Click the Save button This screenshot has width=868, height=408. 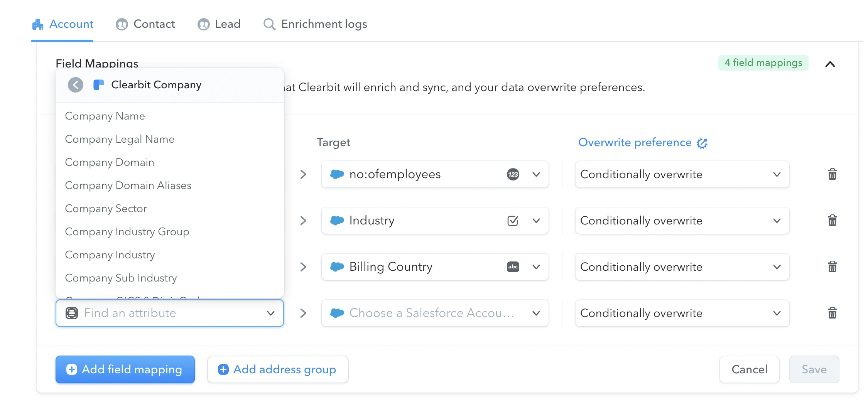(x=814, y=369)
